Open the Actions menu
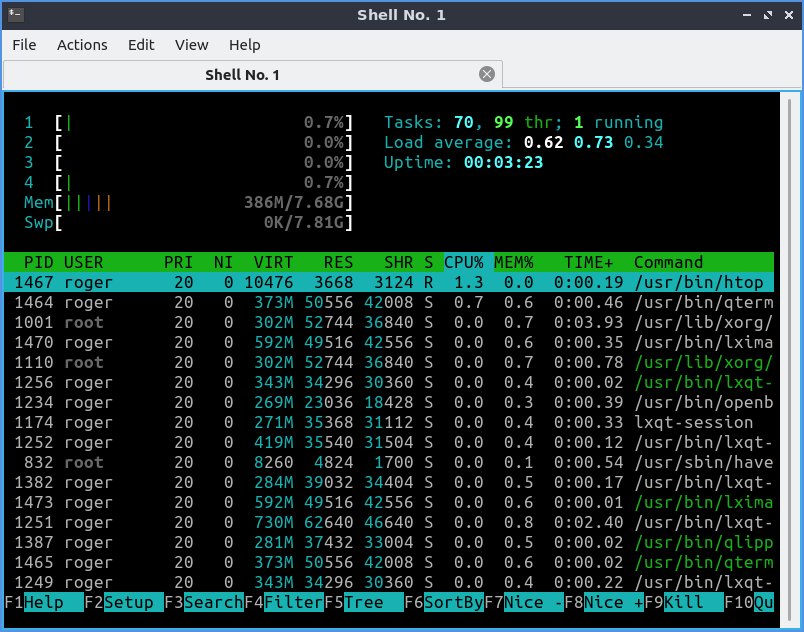Screen dimensions: 804x632 (x=82, y=45)
